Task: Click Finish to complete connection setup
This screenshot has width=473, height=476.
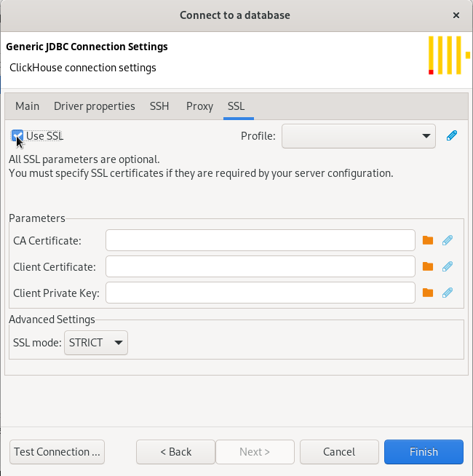Action: coord(424,452)
